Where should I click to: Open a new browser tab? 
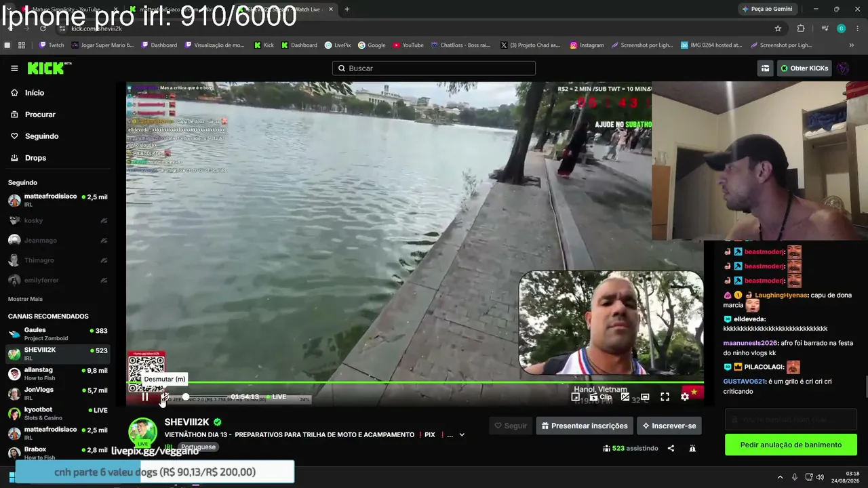click(347, 9)
